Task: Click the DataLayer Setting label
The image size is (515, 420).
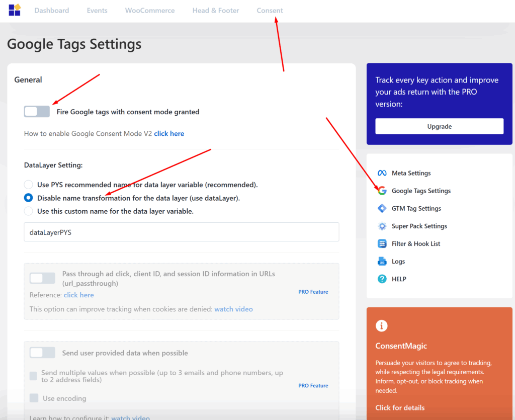Action: pos(53,165)
